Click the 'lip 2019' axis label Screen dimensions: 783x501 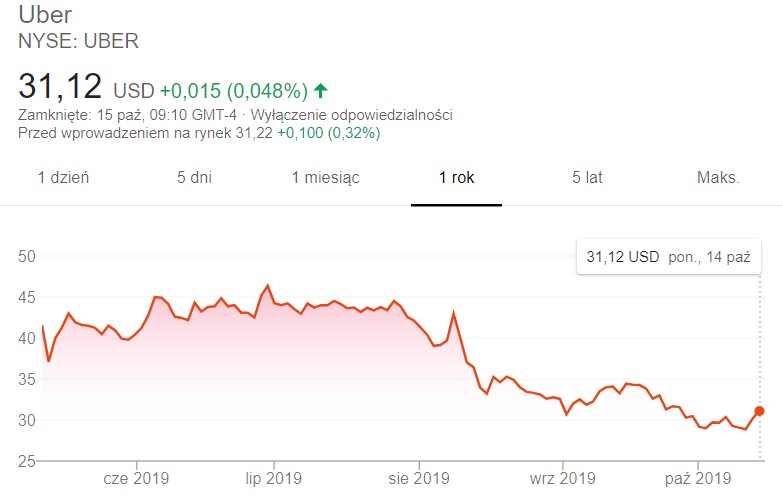(273, 477)
